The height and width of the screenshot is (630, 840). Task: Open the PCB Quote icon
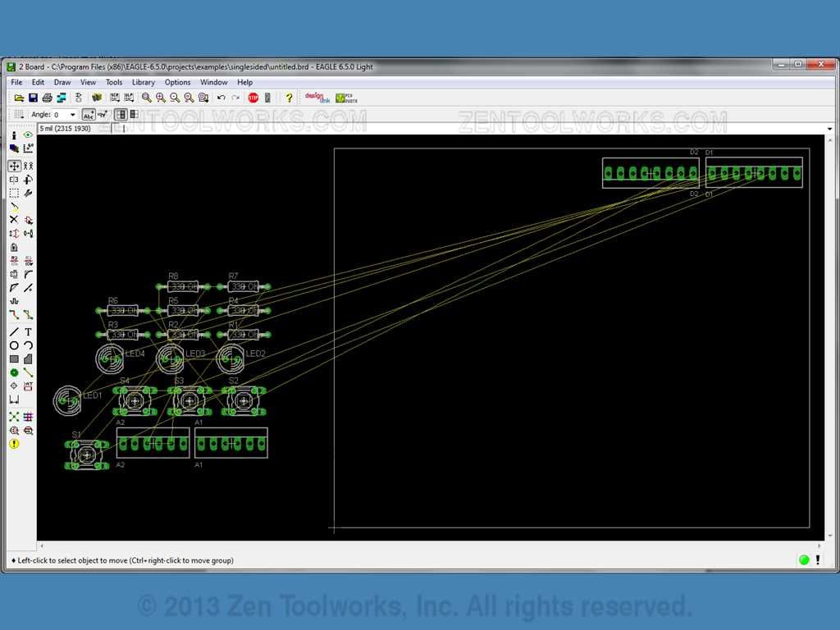tap(347, 98)
